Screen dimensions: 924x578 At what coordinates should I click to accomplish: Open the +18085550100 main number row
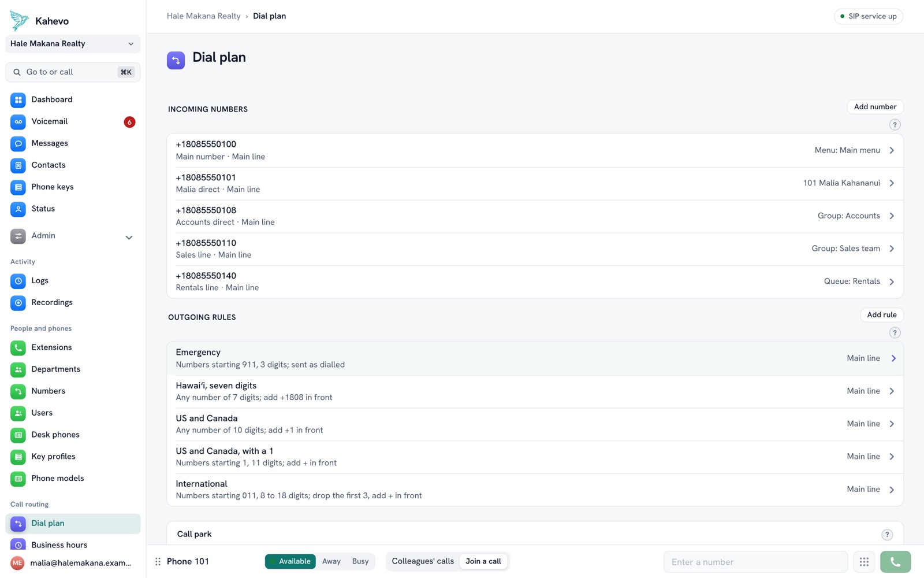[535, 150]
